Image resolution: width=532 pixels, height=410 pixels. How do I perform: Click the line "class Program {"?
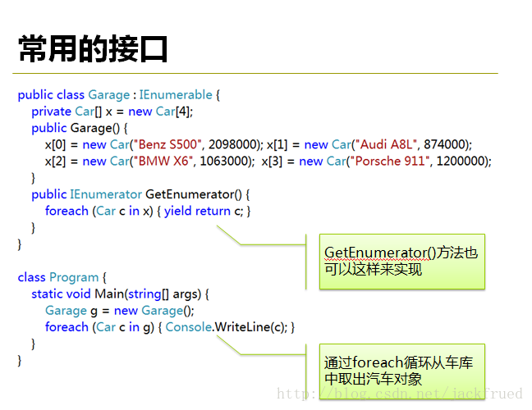tap(62, 277)
